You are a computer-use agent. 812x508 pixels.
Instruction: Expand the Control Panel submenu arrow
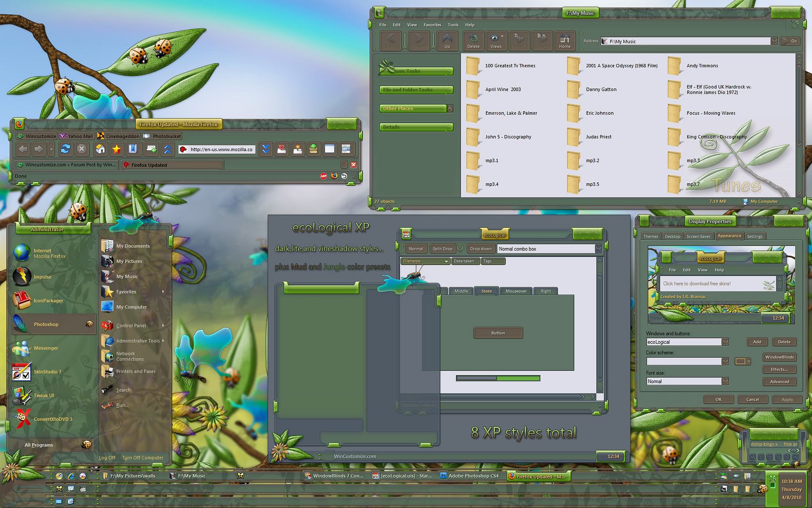163,325
